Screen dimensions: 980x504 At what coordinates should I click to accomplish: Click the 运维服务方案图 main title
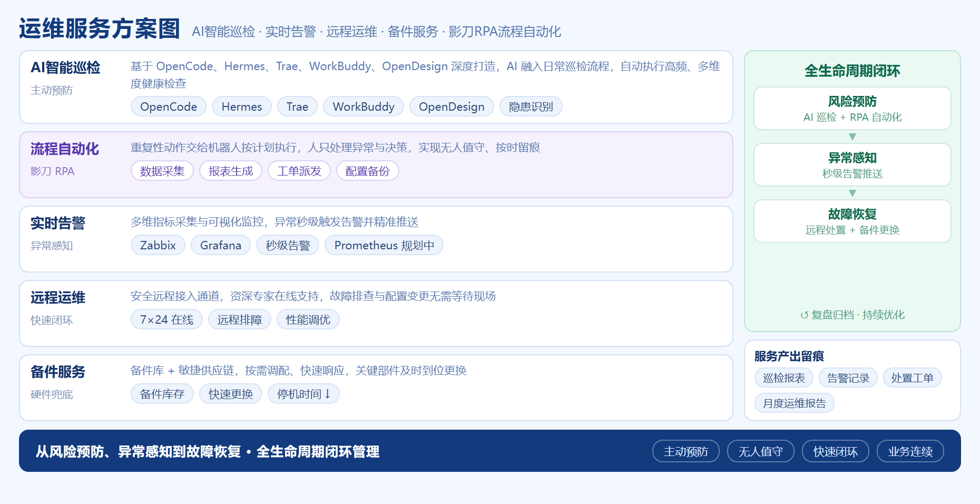pos(100,28)
